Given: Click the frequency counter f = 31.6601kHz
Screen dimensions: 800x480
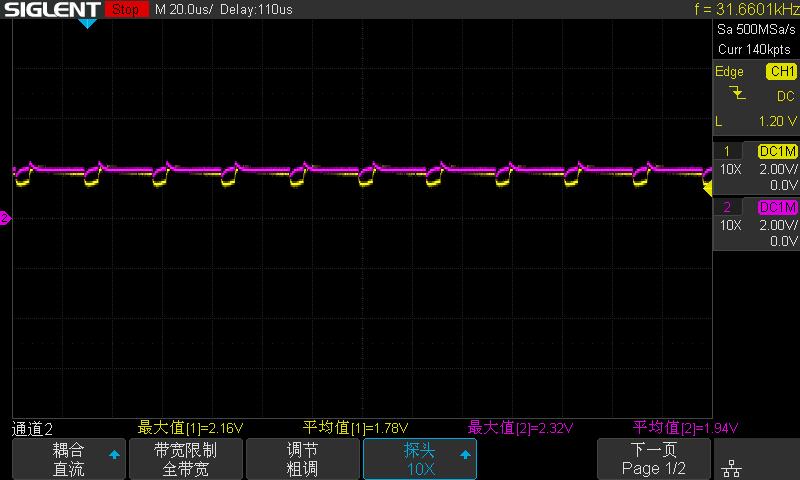Looking at the screenshot, I should point(747,9).
